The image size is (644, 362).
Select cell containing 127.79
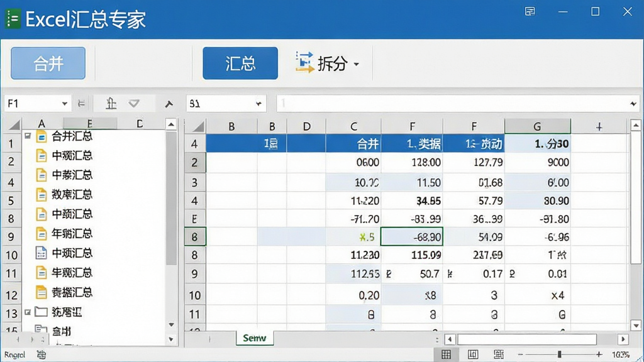point(474,163)
